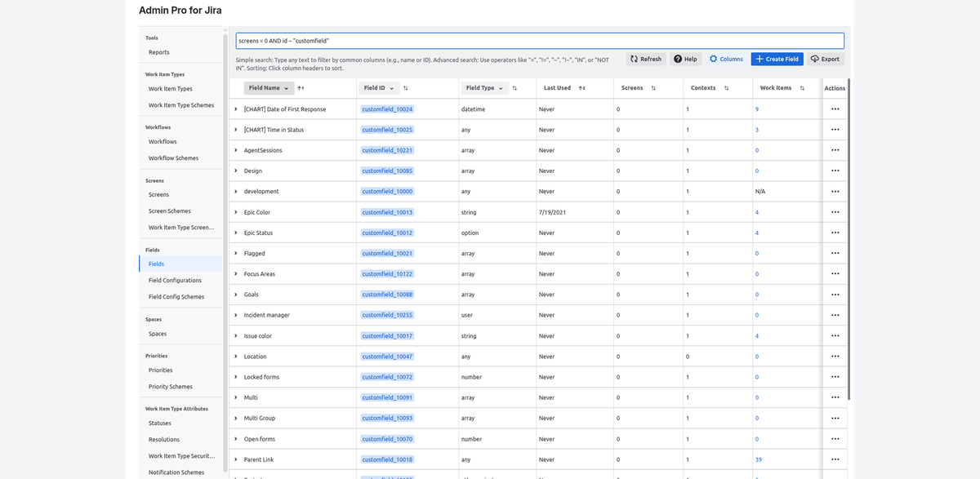Open actions menu for Location row

tap(835, 357)
